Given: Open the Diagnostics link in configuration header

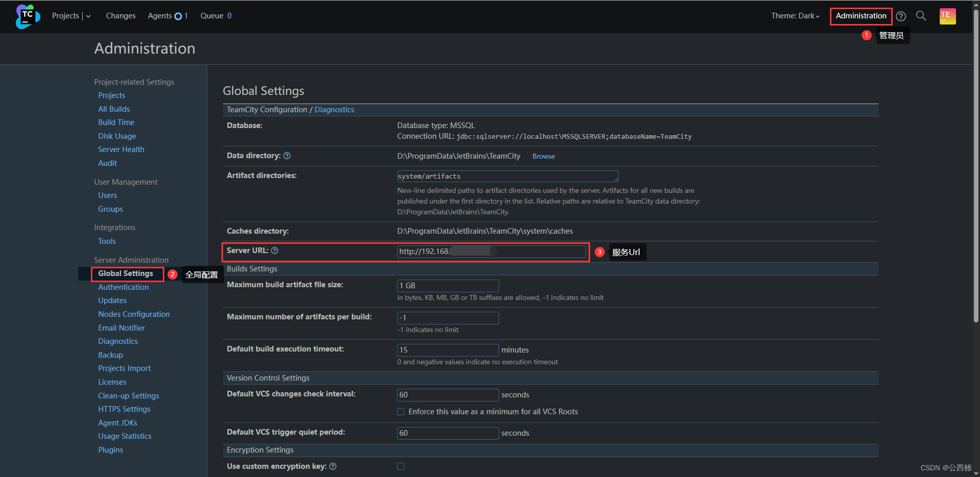Looking at the screenshot, I should pos(334,110).
